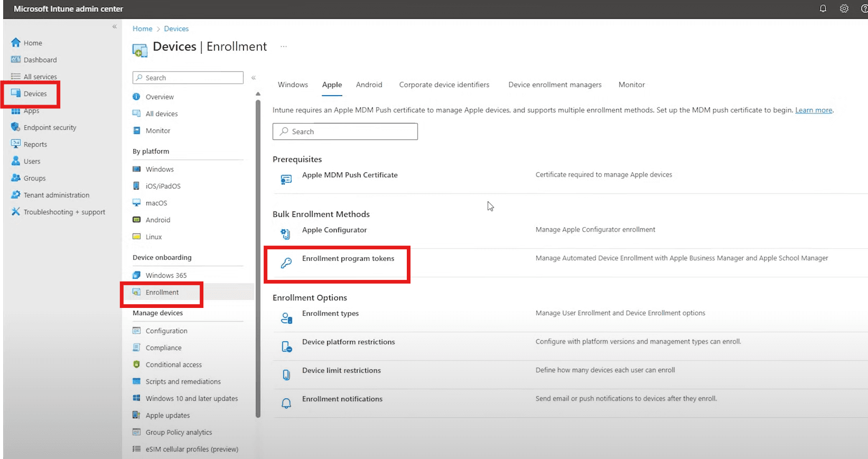Image resolution: width=868 pixels, height=459 pixels.
Task: Open the settings gear icon
Action: click(844, 8)
